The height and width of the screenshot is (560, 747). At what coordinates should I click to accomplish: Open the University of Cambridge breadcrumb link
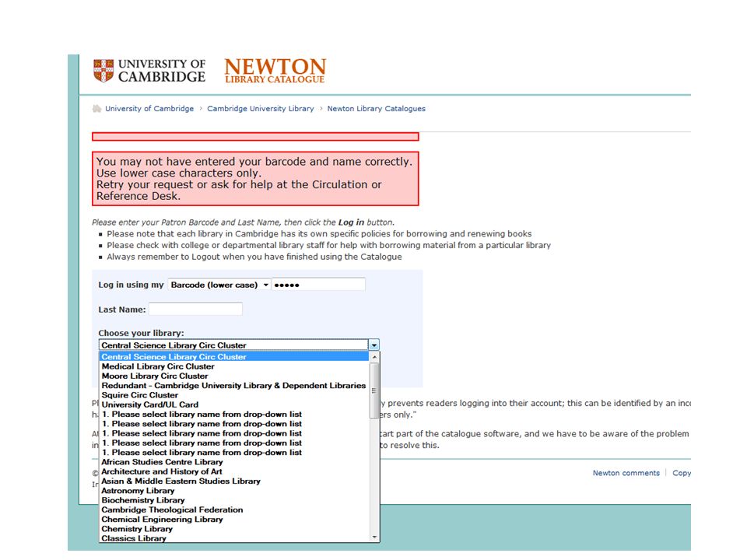tap(149, 109)
